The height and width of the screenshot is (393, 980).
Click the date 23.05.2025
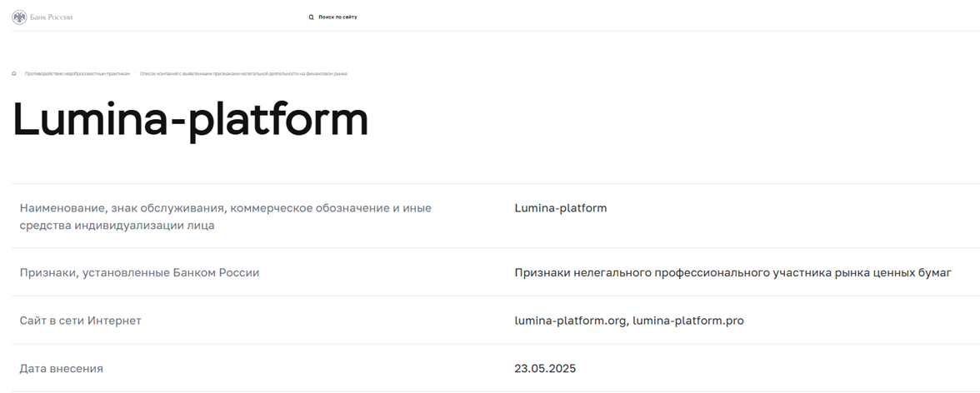click(545, 369)
